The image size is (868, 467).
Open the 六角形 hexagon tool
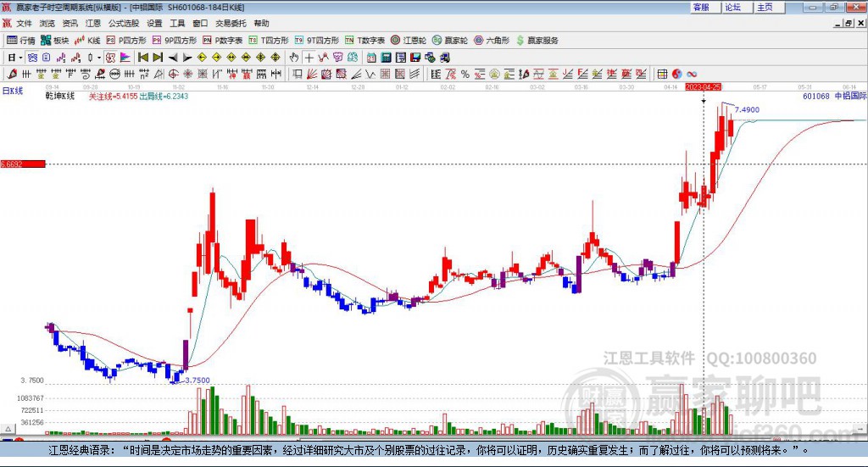click(x=492, y=41)
